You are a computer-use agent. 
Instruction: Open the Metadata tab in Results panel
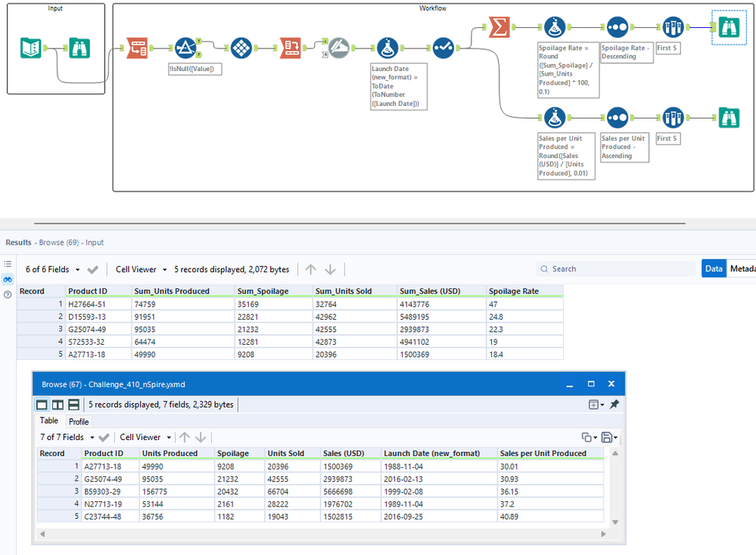click(x=741, y=268)
